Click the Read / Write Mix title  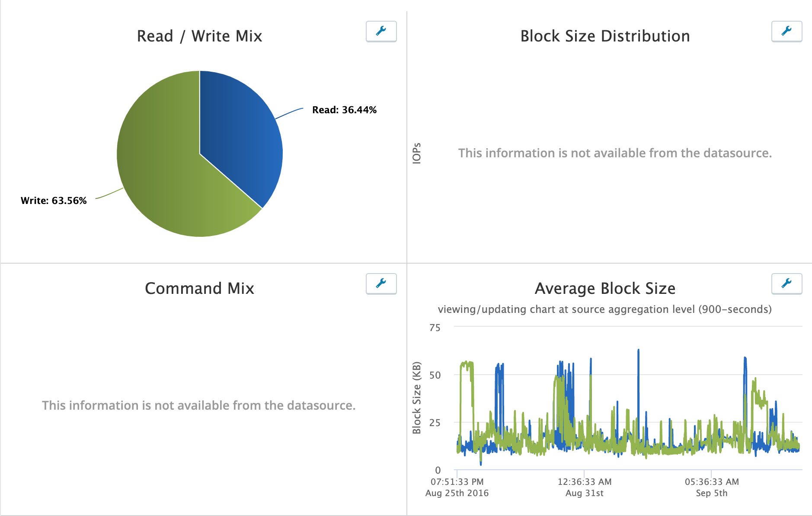199,36
